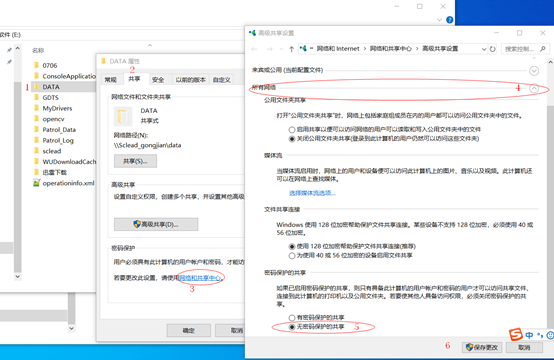Switch to the 自定义 tab in DATA properties
554x360 pixels.
[x=222, y=80]
